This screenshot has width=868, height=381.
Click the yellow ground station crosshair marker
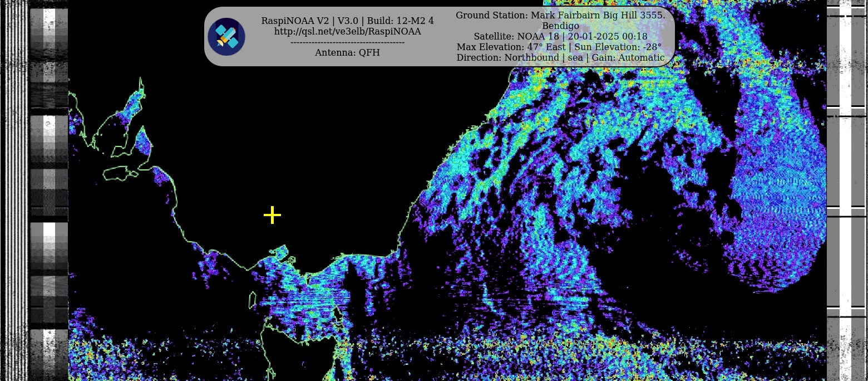[272, 215]
